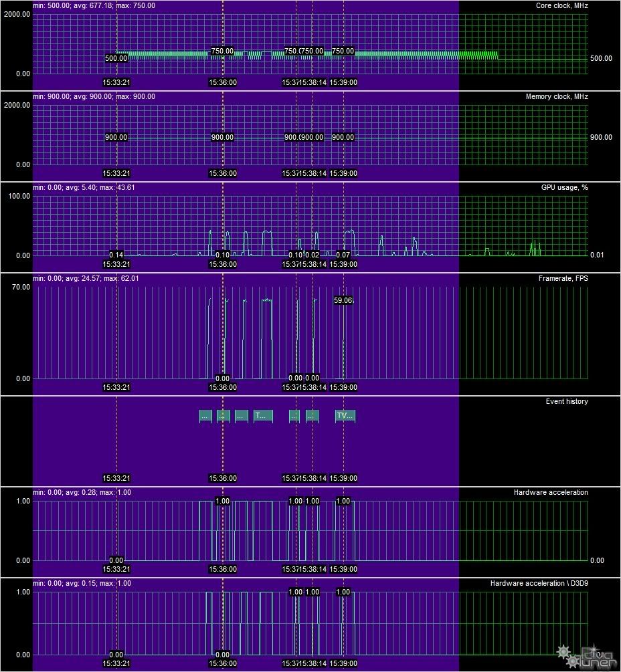Click the 'Hardware acceleration \ D3D9' graph title
This screenshot has width=621, height=672.
539,584
